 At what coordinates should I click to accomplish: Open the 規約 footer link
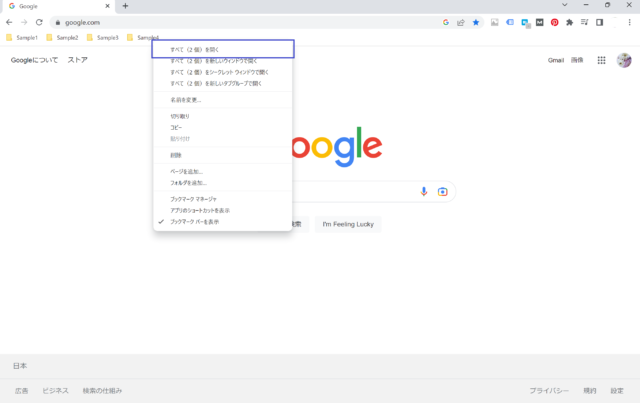point(590,391)
